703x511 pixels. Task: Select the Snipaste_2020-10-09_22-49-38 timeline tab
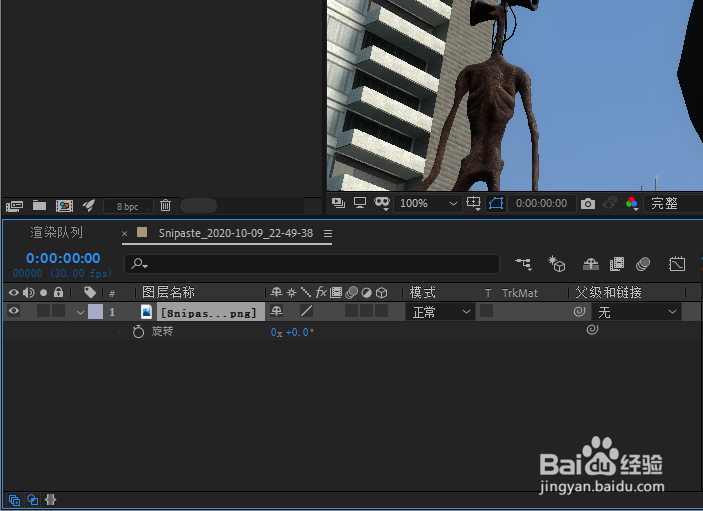point(236,233)
